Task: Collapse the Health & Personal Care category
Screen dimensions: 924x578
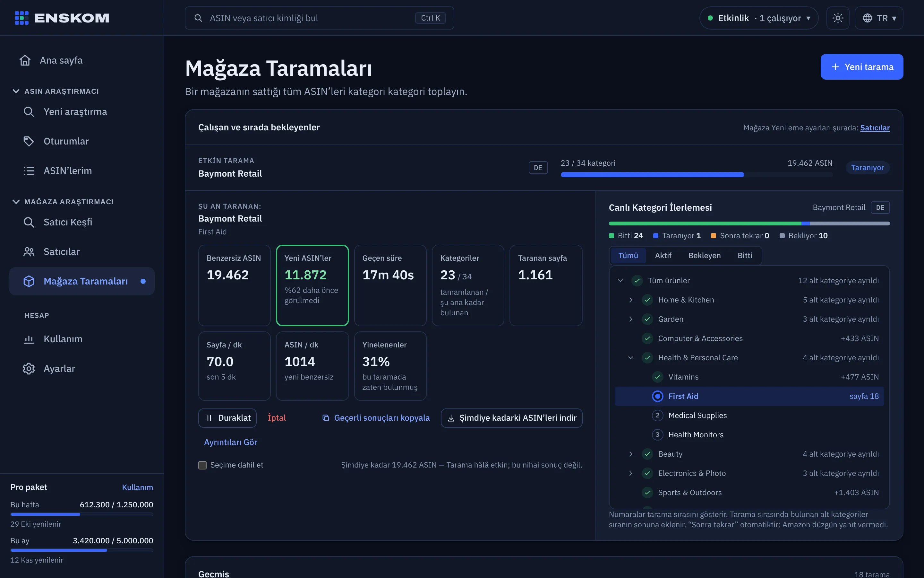Action: click(631, 357)
